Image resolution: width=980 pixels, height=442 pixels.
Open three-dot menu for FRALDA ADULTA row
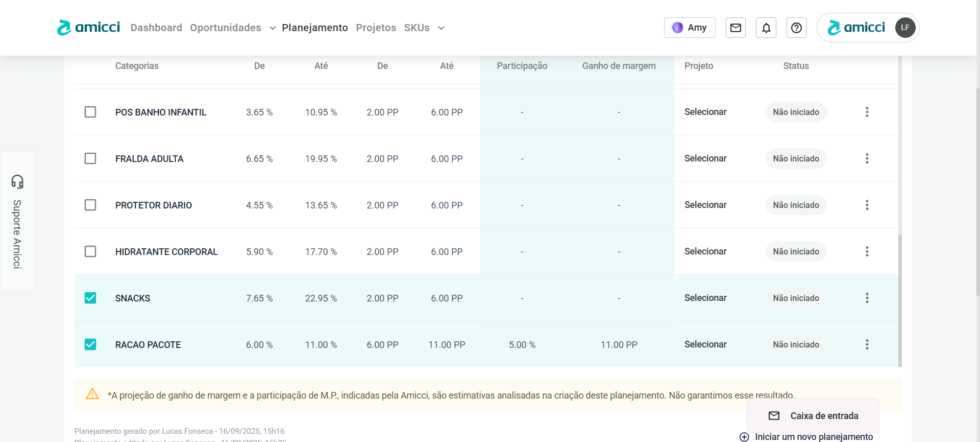[x=867, y=158]
